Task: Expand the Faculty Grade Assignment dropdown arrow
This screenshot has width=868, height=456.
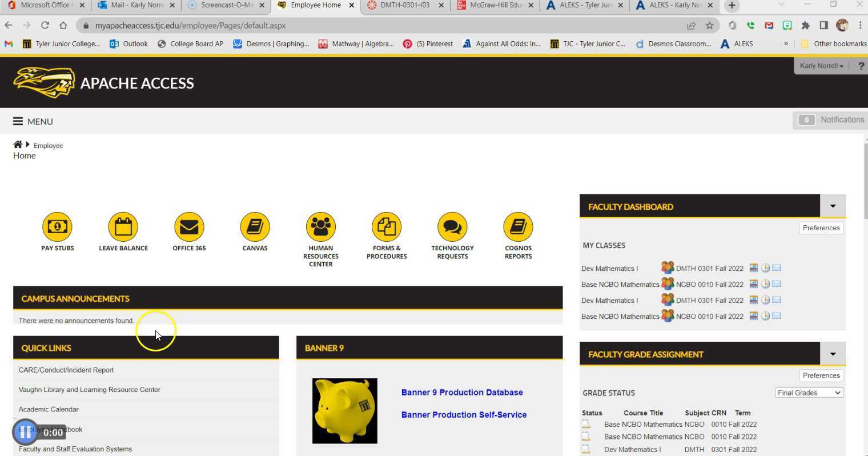Action: pyautogui.click(x=833, y=354)
